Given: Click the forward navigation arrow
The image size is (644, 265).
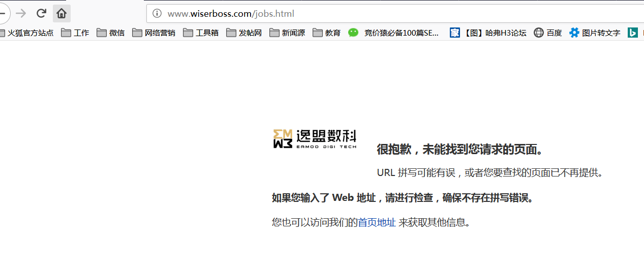Looking at the screenshot, I should click(21, 13).
